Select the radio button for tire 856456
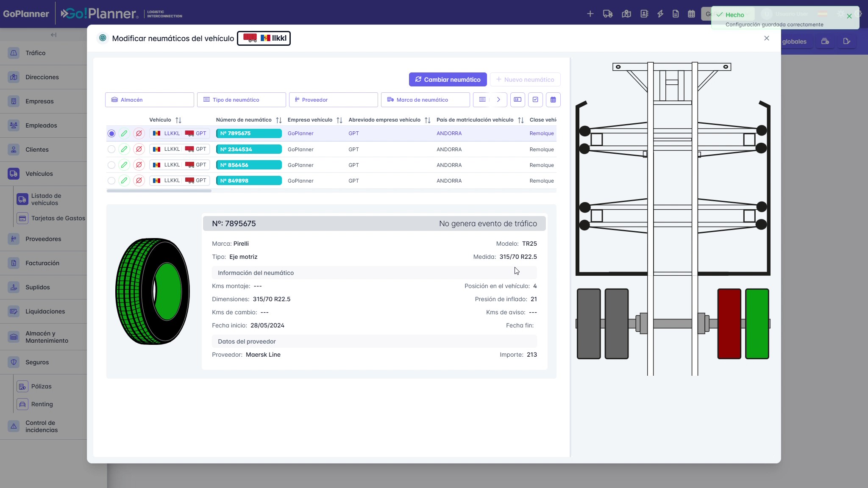The width and height of the screenshot is (868, 488). pos(111,165)
